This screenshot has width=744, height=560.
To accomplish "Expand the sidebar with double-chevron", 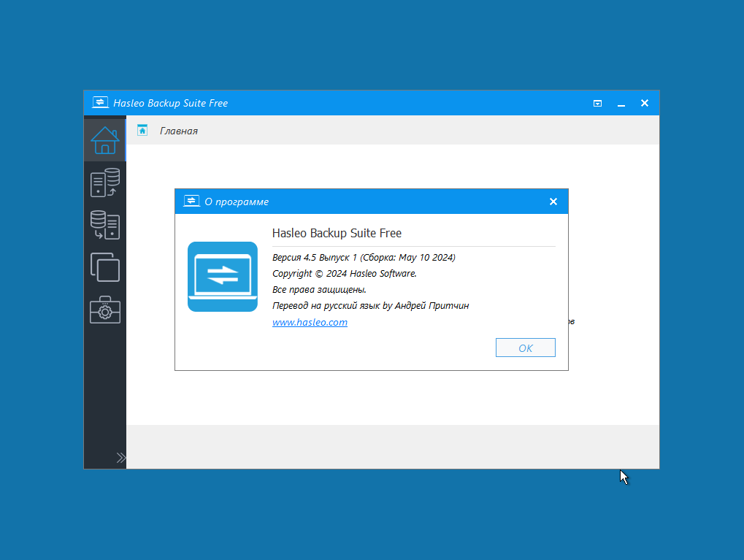I will pyautogui.click(x=121, y=458).
